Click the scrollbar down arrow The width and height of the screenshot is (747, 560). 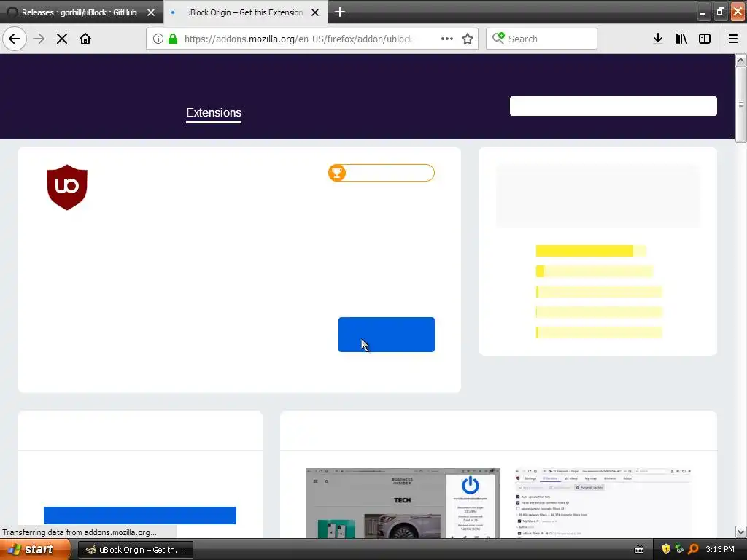click(740, 532)
